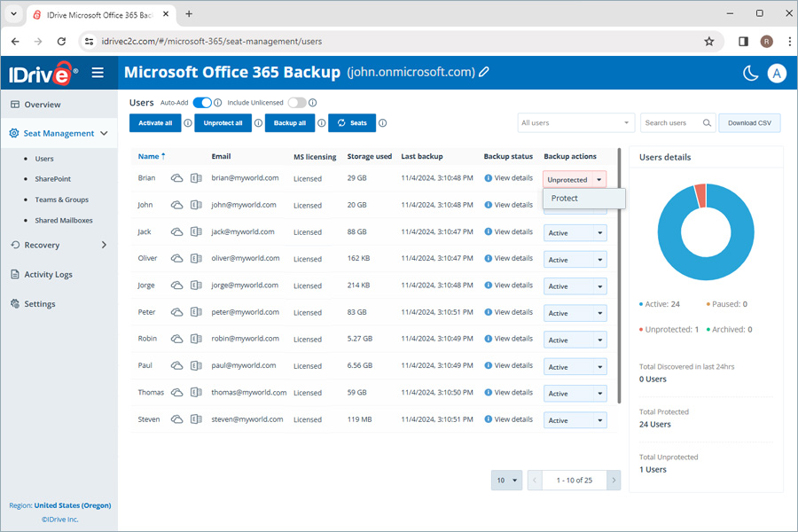Choose Protect from Brian's backup actions menu
This screenshot has height=532, width=798.
point(564,199)
